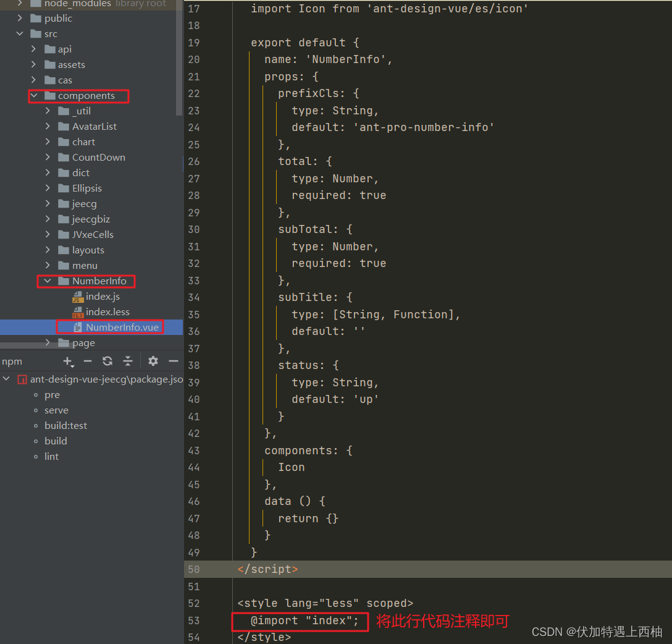Expand the jeecgbiz folder
The height and width of the screenshot is (644, 672).
pos(48,219)
